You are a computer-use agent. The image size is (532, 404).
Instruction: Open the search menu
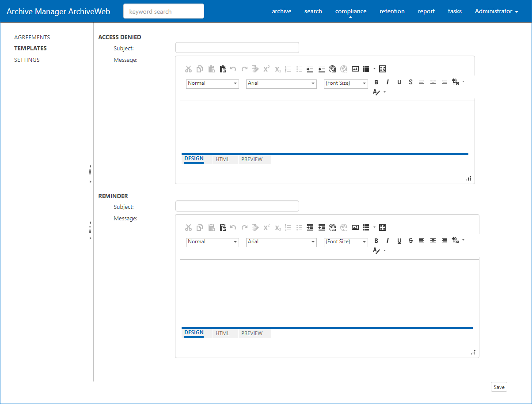click(x=313, y=11)
